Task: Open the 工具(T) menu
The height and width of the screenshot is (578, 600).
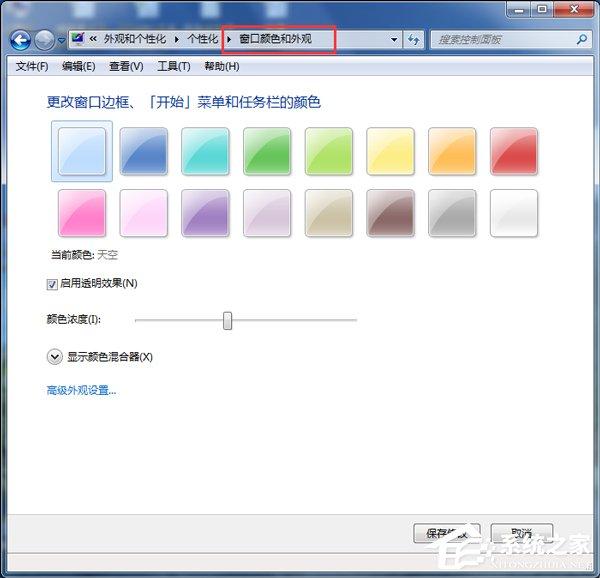Action: 174,67
